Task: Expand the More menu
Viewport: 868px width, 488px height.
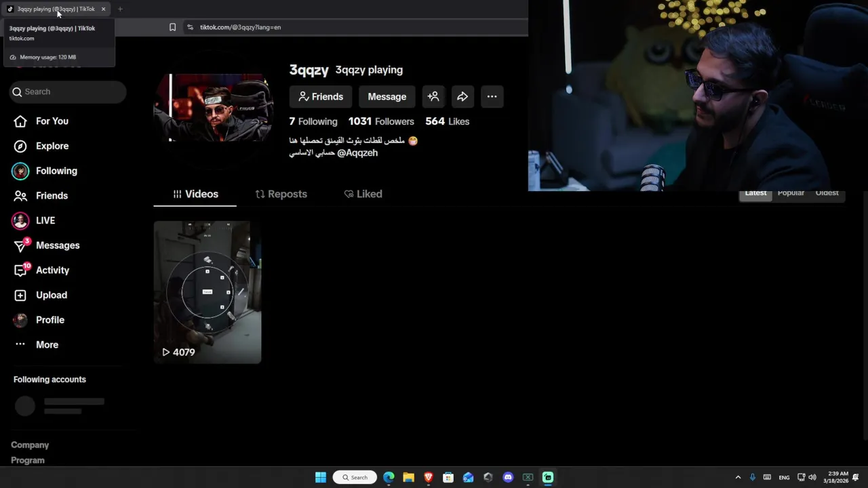Action: click(x=37, y=345)
